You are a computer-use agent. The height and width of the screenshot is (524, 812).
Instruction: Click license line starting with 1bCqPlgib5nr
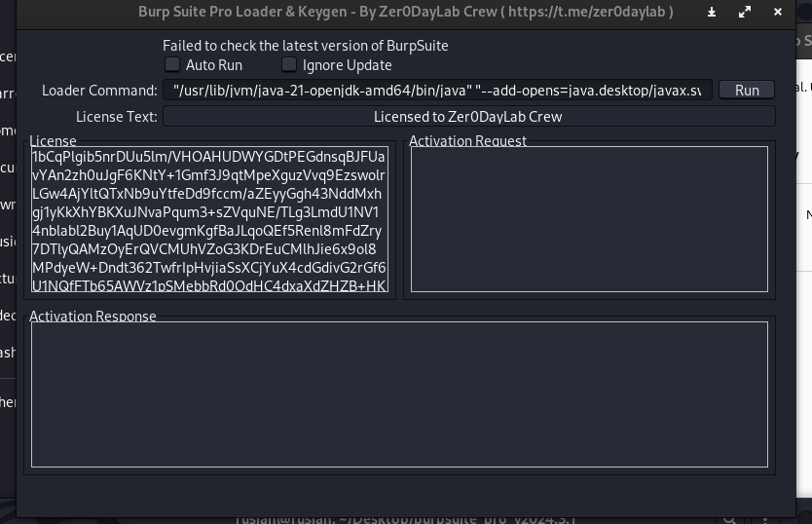[208, 157]
